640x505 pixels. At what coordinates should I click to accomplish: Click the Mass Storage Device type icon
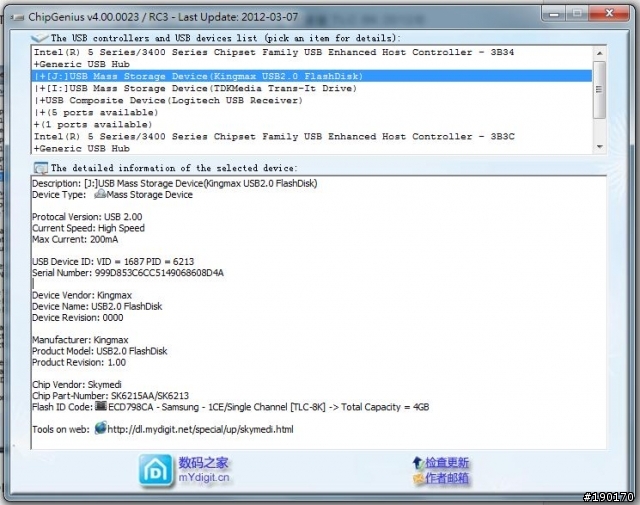(x=100, y=194)
